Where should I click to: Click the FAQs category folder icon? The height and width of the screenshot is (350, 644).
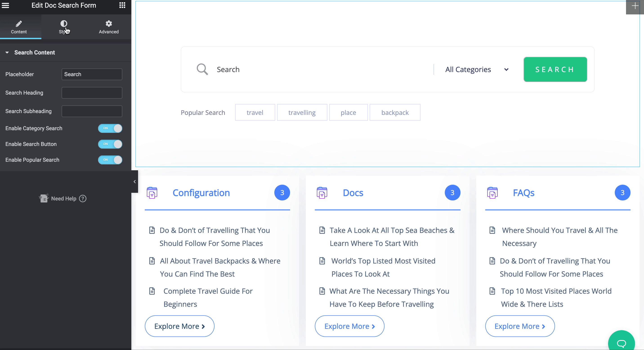tap(492, 193)
